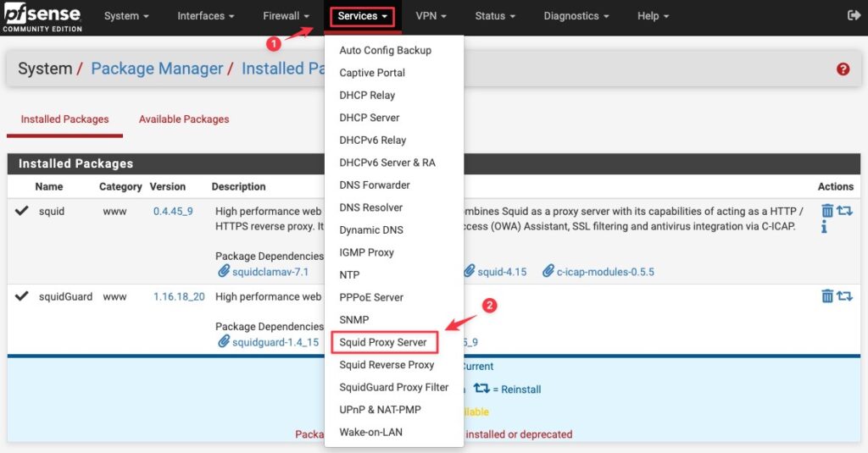Click the logout icon in top bar
The width and height of the screenshot is (868, 453).
(x=853, y=15)
